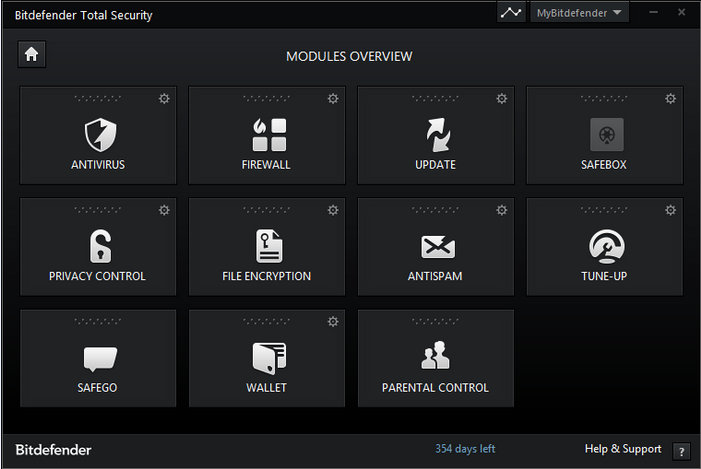Click the Update arrows icon
The width and height of the screenshot is (701, 469).
[x=438, y=135]
